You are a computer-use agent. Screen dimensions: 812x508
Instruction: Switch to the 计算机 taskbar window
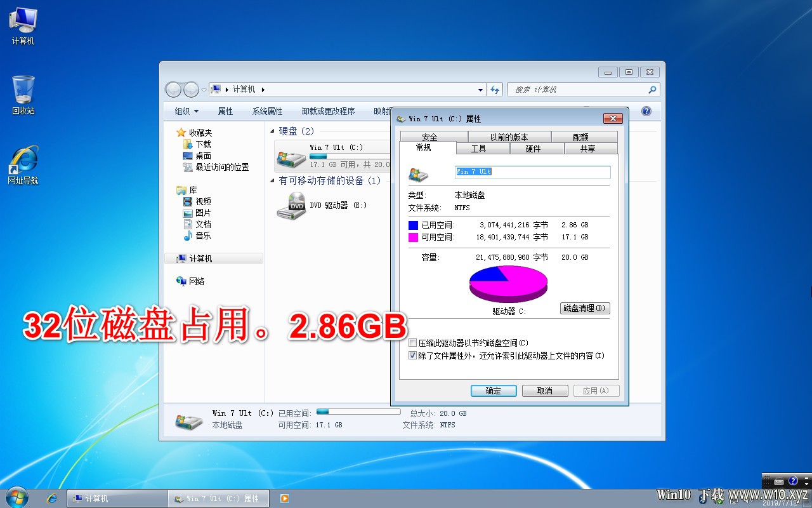pos(117,498)
